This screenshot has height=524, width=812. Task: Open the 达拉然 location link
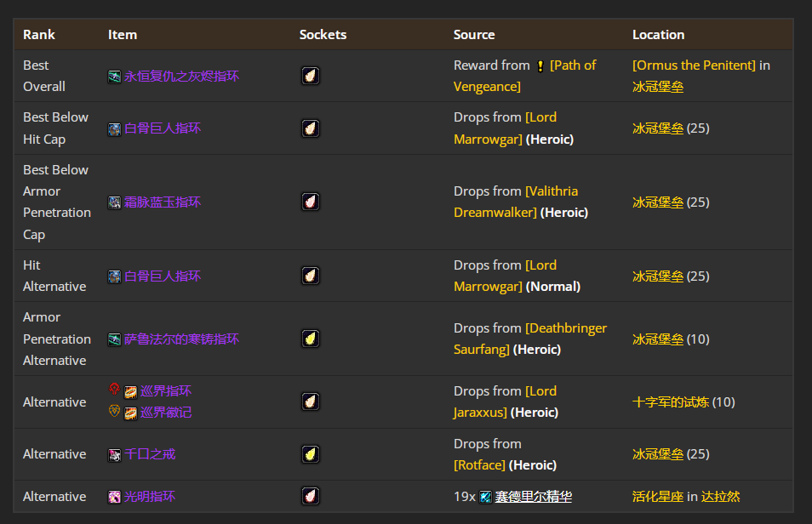pyautogui.click(x=720, y=497)
